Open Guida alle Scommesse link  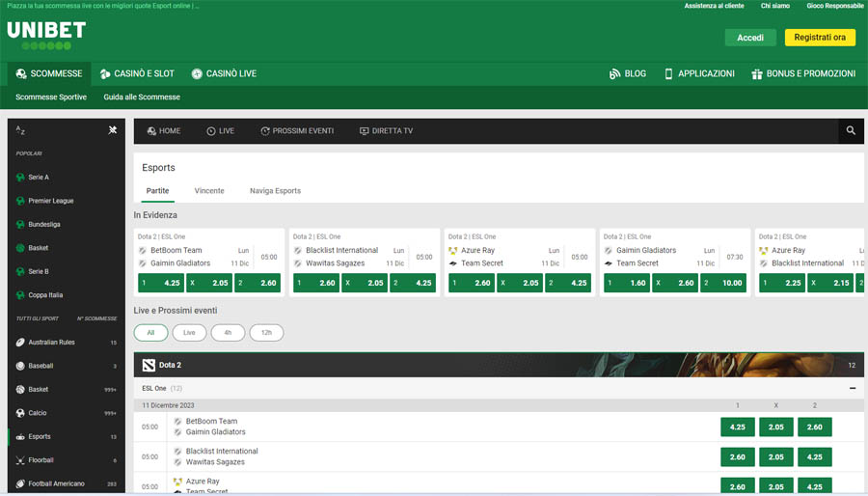coord(142,96)
